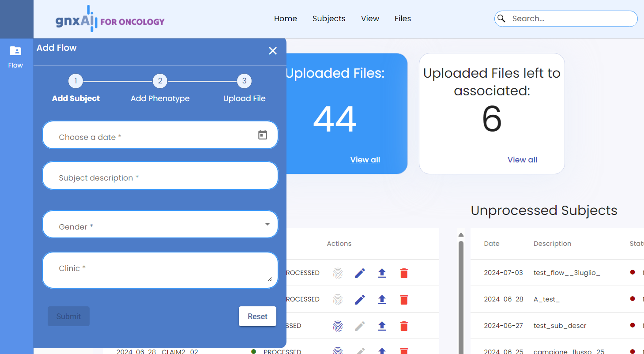
Task: Close the Add Flow panel
Action: click(x=273, y=51)
